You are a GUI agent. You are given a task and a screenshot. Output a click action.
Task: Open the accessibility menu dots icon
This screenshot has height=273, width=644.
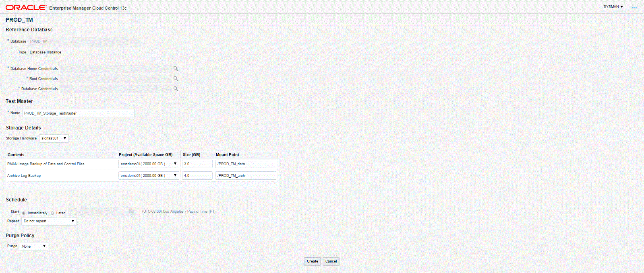coord(634,8)
